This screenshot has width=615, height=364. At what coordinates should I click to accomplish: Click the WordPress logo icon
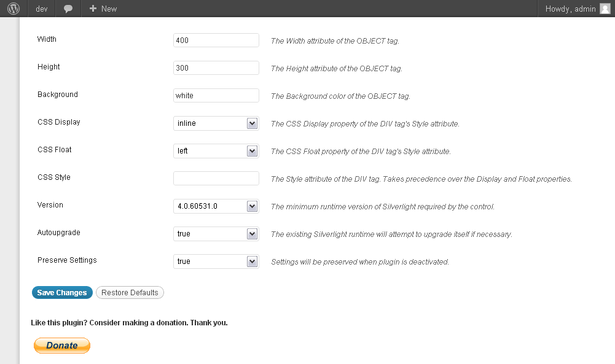click(x=14, y=8)
